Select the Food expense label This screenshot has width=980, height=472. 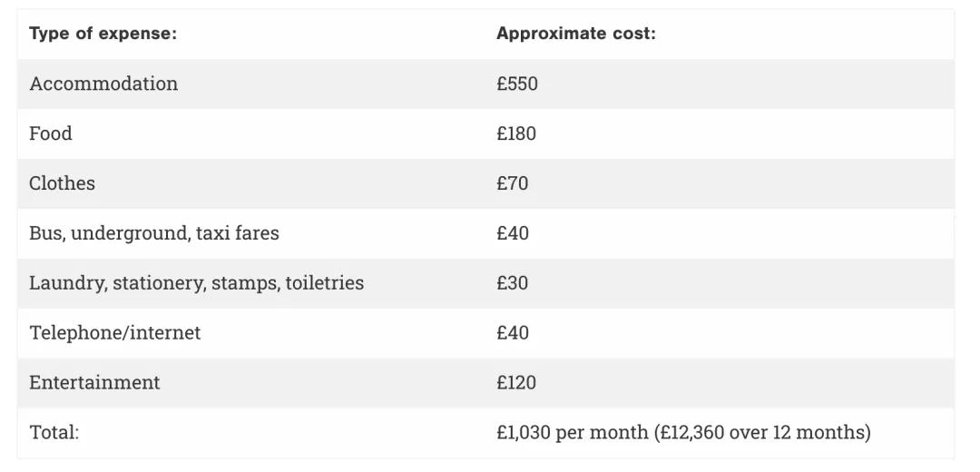click(x=51, y=133)
